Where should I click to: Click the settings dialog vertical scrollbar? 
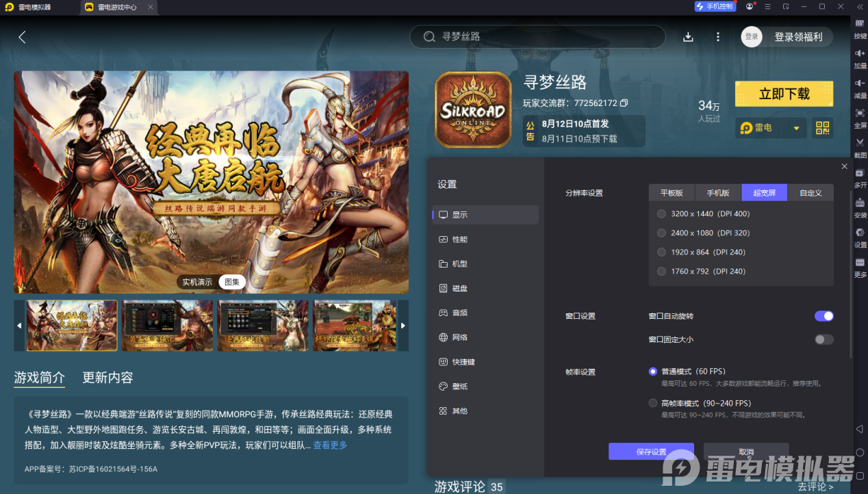click(x=851, y=274)
